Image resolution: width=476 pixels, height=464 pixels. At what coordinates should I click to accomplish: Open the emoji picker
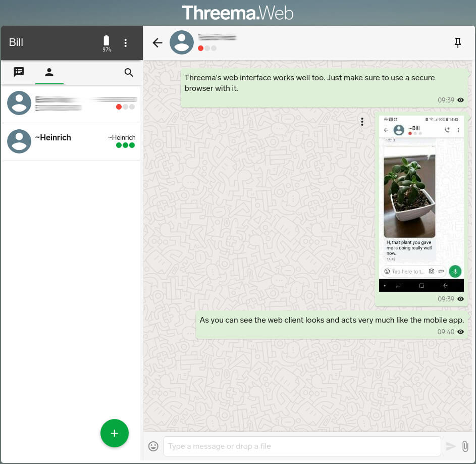tap(153, 446)
